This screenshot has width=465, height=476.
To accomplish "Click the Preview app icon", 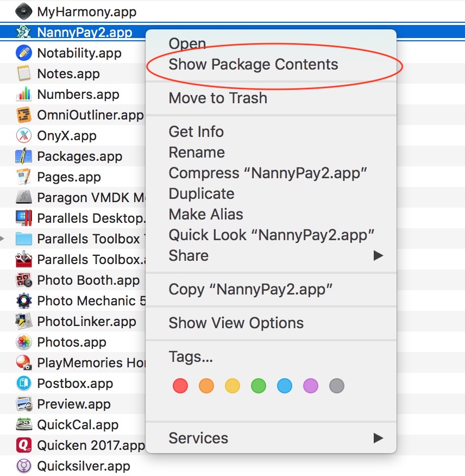I will pos(24,404).
